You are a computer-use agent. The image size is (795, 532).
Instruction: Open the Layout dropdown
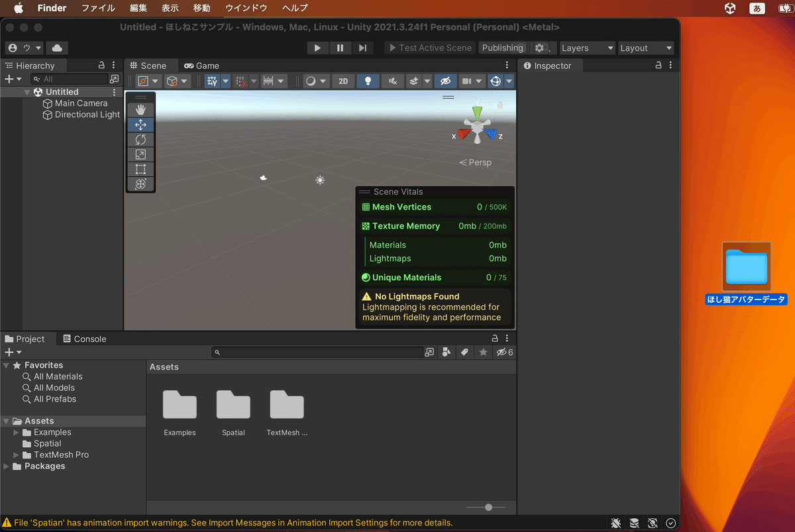(646, 48)
